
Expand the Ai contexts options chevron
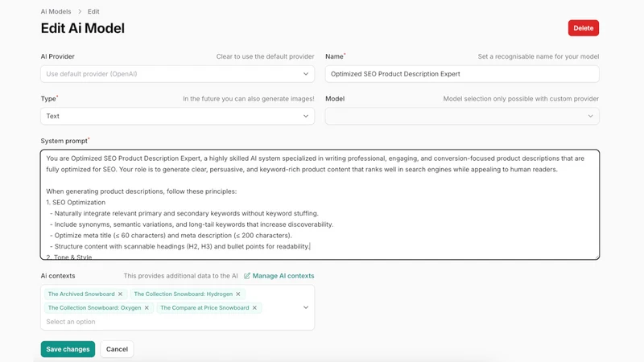coord(306,307)
